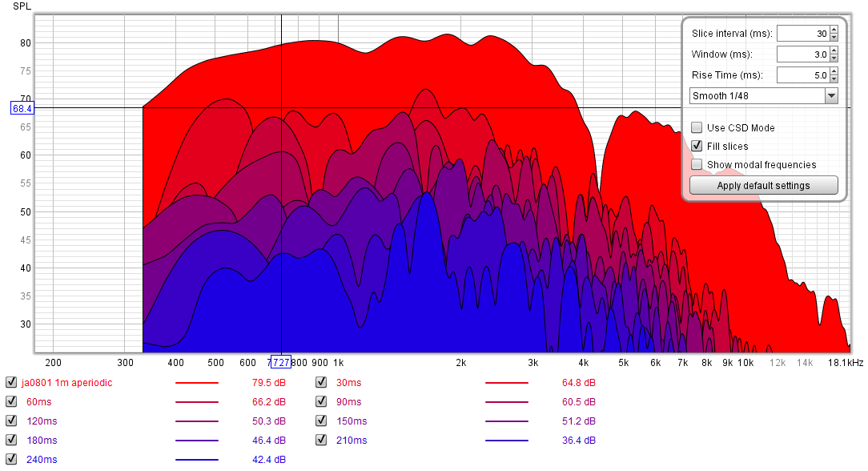Click the Rise Time input field
Screen dimensions: 868x471
tap(802, 74)
